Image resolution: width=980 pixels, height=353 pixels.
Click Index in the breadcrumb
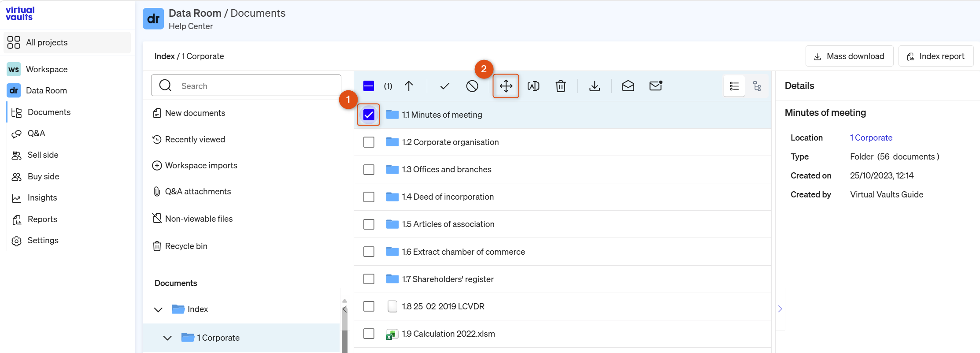tap(164, 56)
